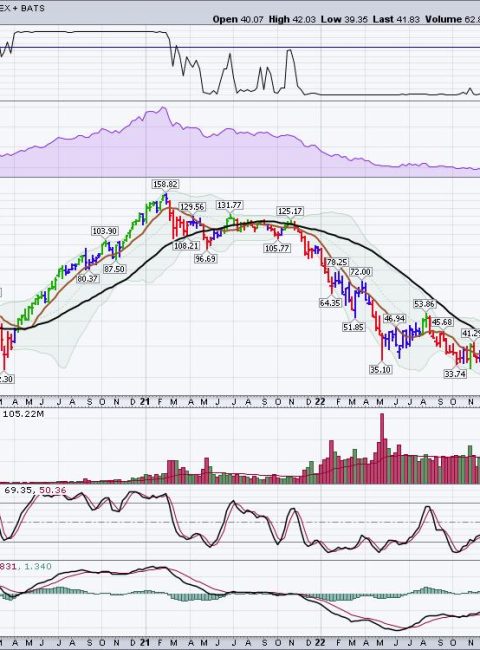The image size is (480, 650).
Task: Select the 21 year marker on bottom axis
Action: tap(144, 643)
